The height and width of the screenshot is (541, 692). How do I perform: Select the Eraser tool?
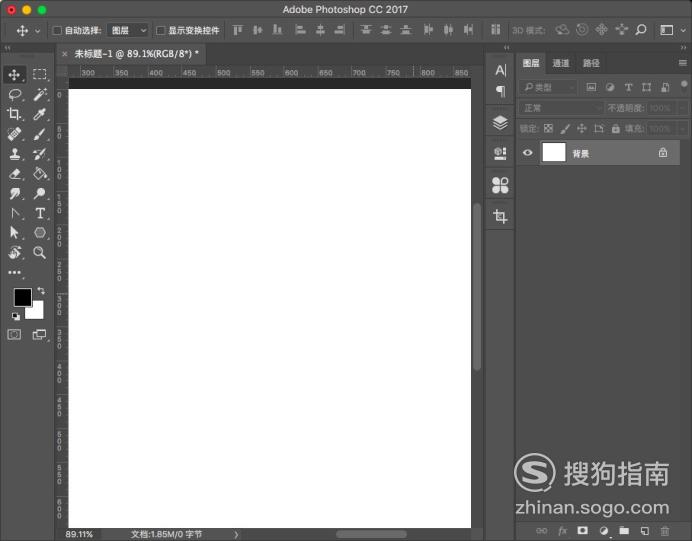[x=15, y=174]
